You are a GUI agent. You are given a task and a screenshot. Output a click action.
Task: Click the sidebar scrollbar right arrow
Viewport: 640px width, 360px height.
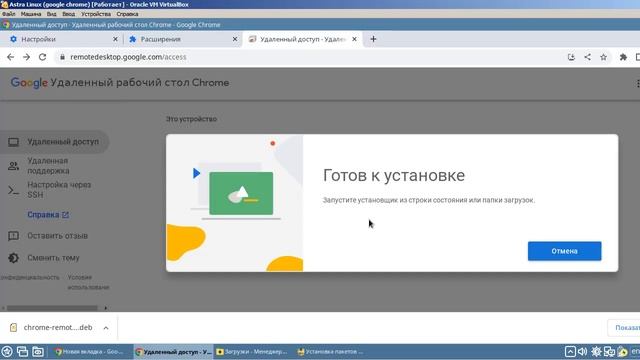(x=106, y=308)
